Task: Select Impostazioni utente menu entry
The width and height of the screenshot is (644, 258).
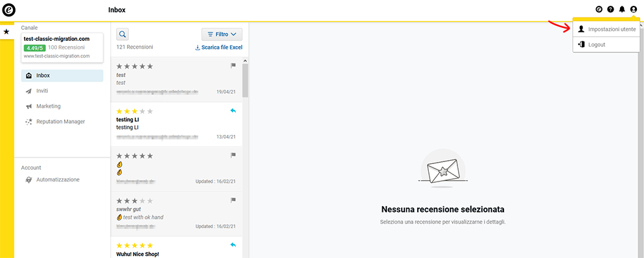Action: coord(606,29)
